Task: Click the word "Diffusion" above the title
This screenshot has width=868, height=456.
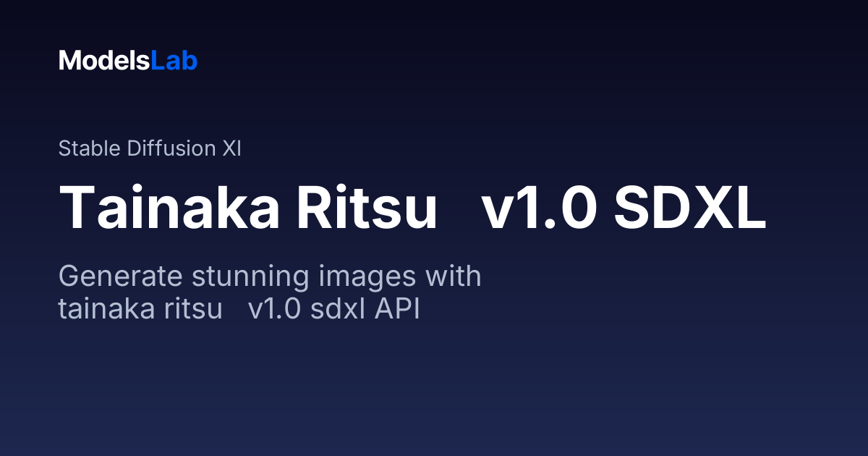Action: tap(171, 148)
